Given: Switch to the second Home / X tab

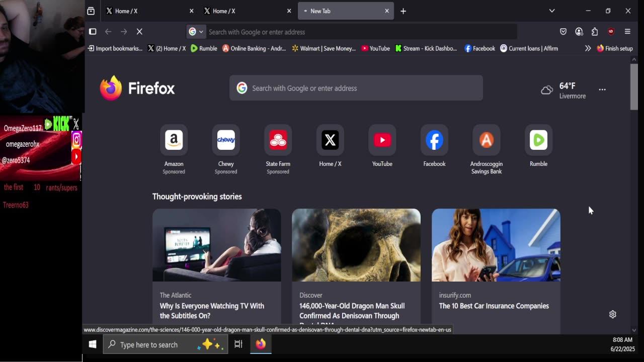Looking at the screenshot, I should pos(247,11).
